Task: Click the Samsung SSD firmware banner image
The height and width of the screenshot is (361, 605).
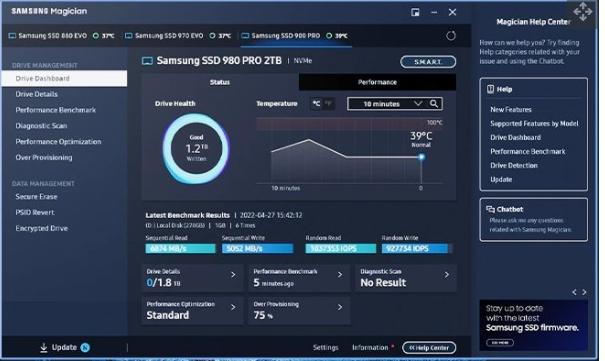Action: [534, 326]
